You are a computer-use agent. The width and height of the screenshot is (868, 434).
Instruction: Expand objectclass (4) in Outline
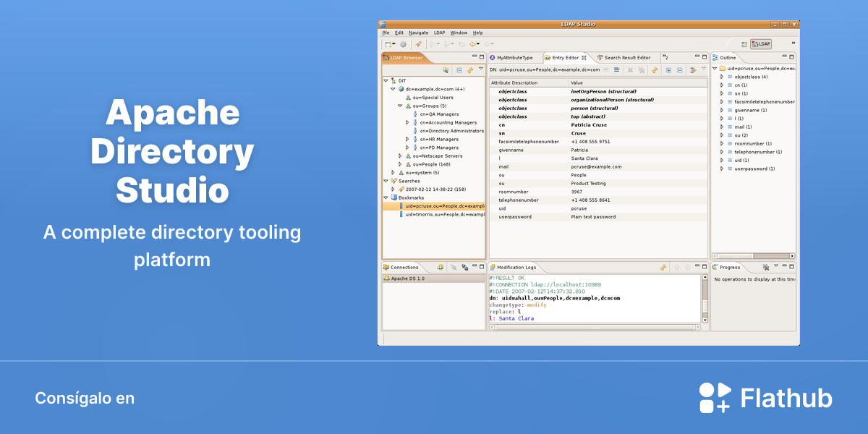click(721, 77)
